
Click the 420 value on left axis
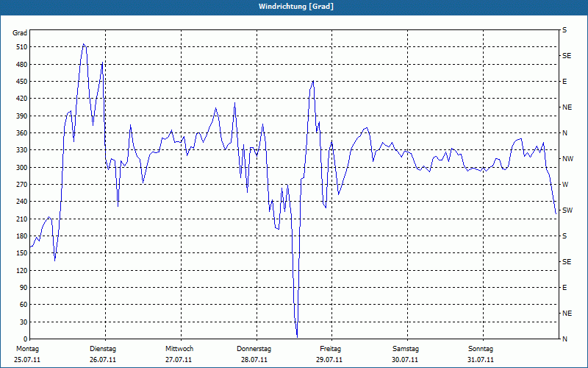point(22,99)
